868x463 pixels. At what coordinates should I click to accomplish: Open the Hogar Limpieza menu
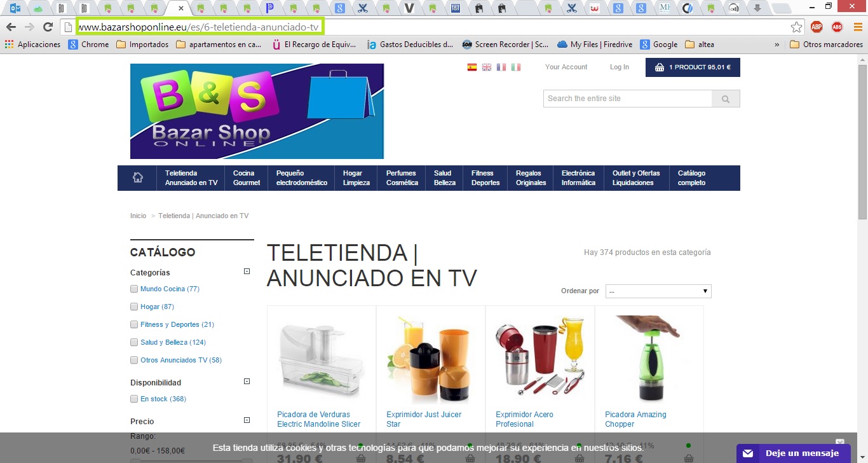point(356,177)
